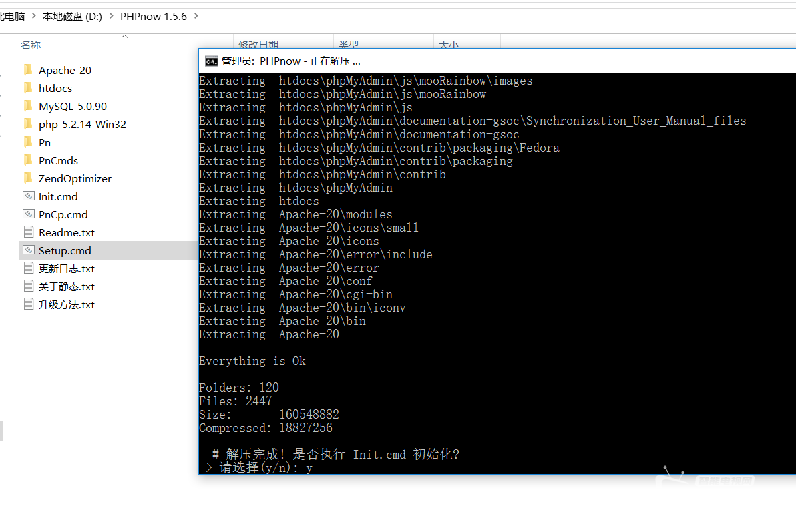Image resolution: width=796 pixels, height=532 pixels.
Task: Select the Readme.txt file name
Action: 67,232
